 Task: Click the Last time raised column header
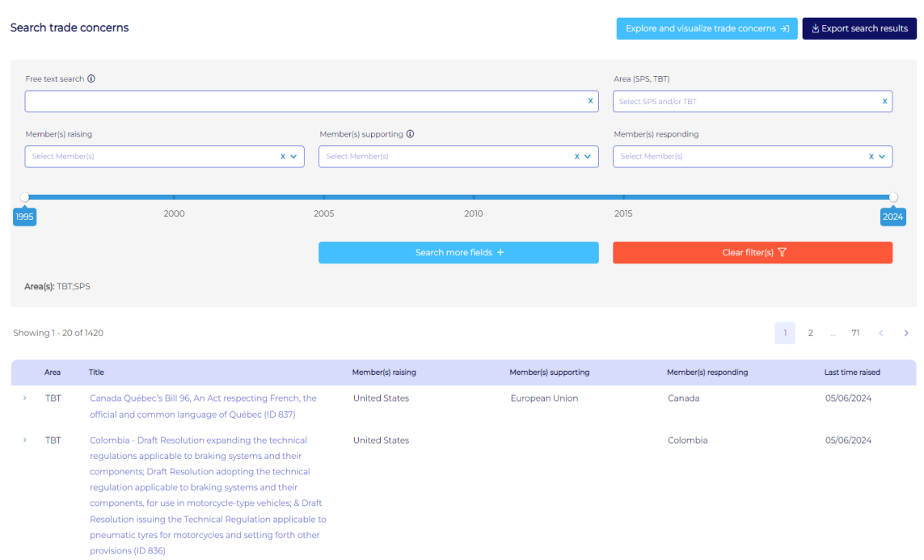point(852,373)
